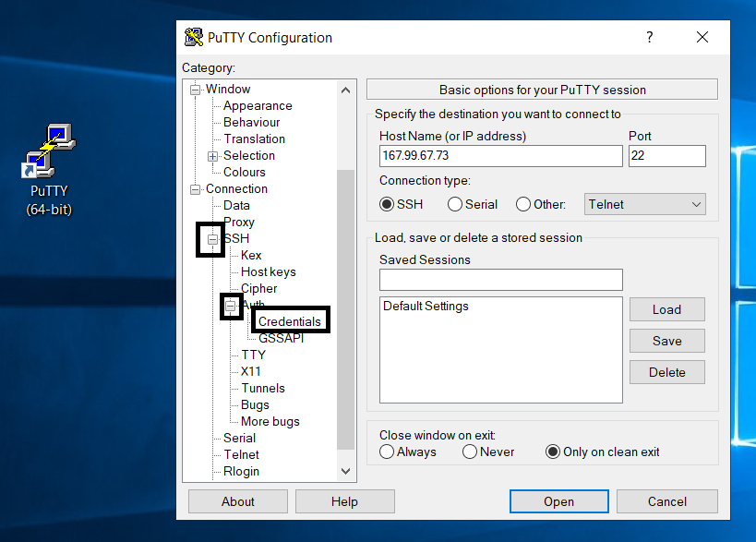Select the Appearance category
This screenshot has height=542, width=756.
click(258, 105)
